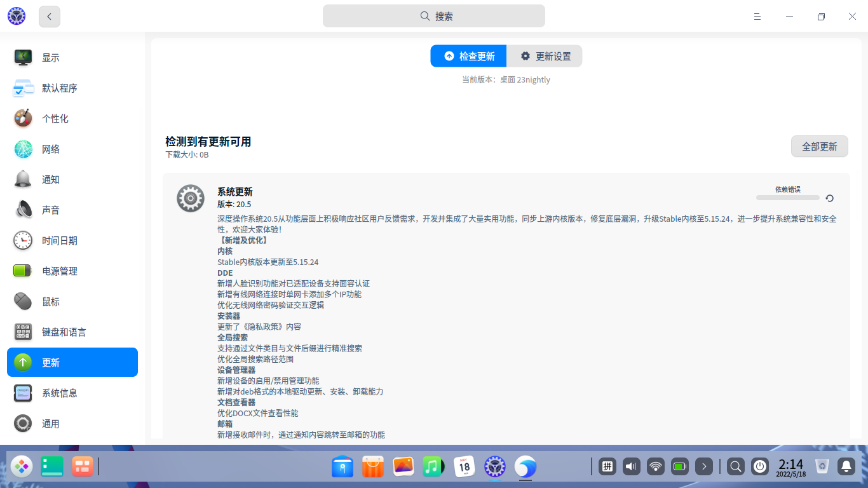Open the browser from the dock
This screenshot has width=868, height=488.
click(x=526, y=467)
